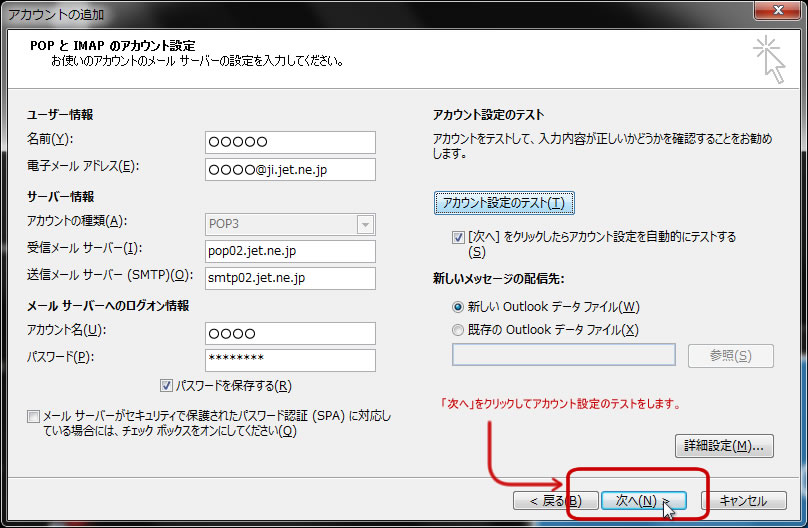
Task: Click the 電子メール アドレス input field
Action: (289, 170)
